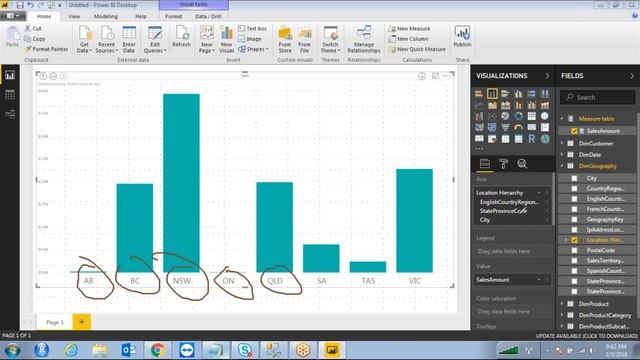Switch to Data view in left sidebar
This screenshot has width=640, height=360.
point(10,95)
